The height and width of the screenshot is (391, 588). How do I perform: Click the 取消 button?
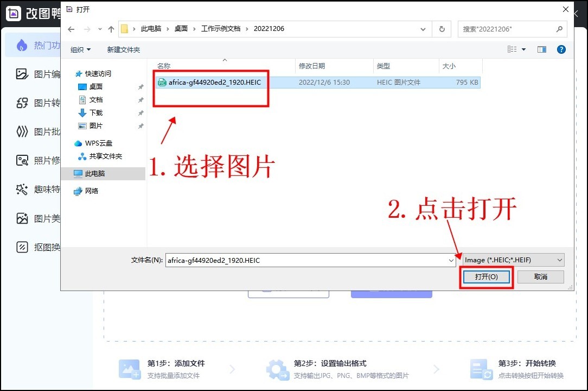tap(540, 277)
